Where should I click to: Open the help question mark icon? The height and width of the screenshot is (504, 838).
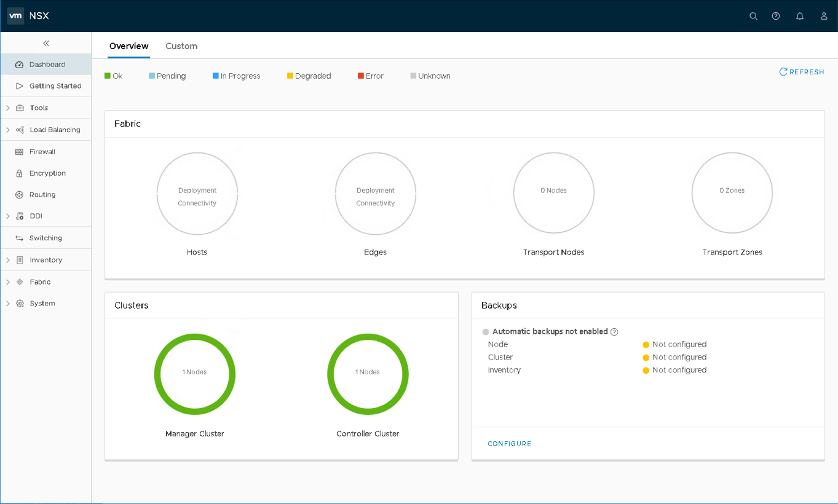click(x=776, y=16)
